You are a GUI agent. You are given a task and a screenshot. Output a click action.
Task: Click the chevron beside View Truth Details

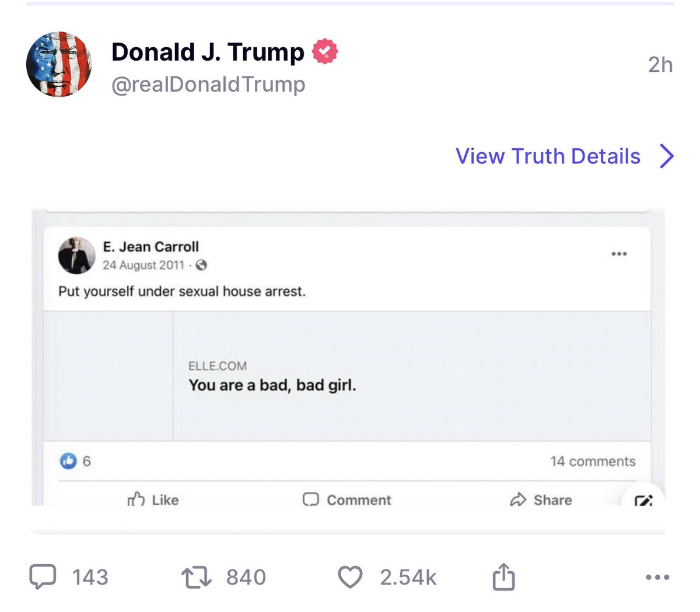(x=666, y=156)
